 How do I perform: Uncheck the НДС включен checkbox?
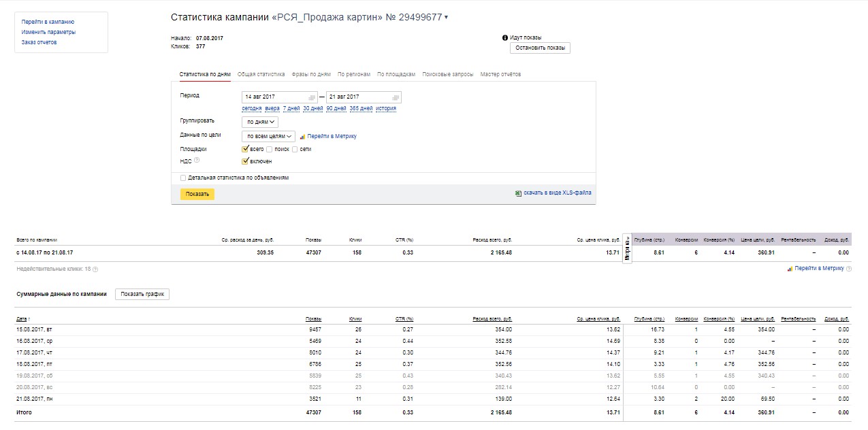[x=246, y=161]
